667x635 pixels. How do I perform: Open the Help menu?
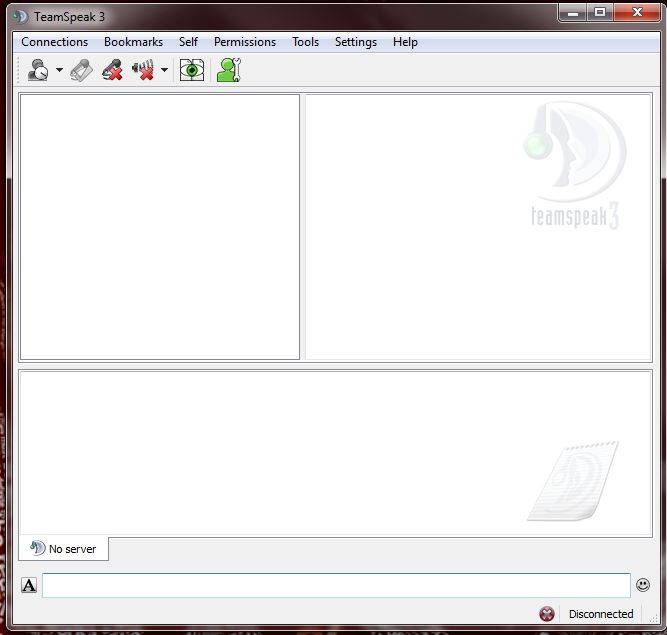click(x=405, y=42)
